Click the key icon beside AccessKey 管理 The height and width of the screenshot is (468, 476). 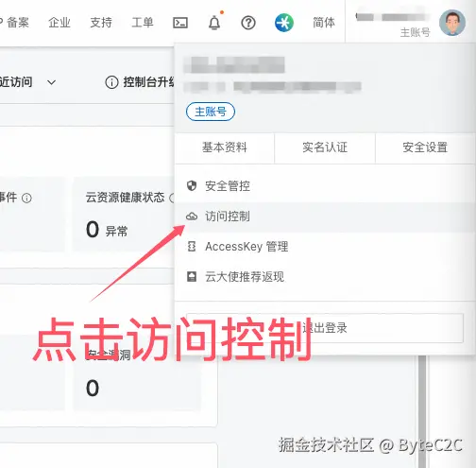[192, 247]
